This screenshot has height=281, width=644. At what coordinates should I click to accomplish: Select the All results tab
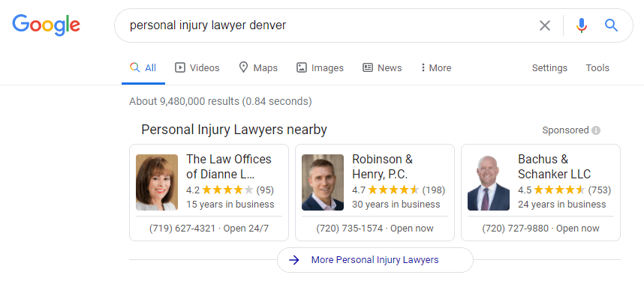click(x=143, y=67)
